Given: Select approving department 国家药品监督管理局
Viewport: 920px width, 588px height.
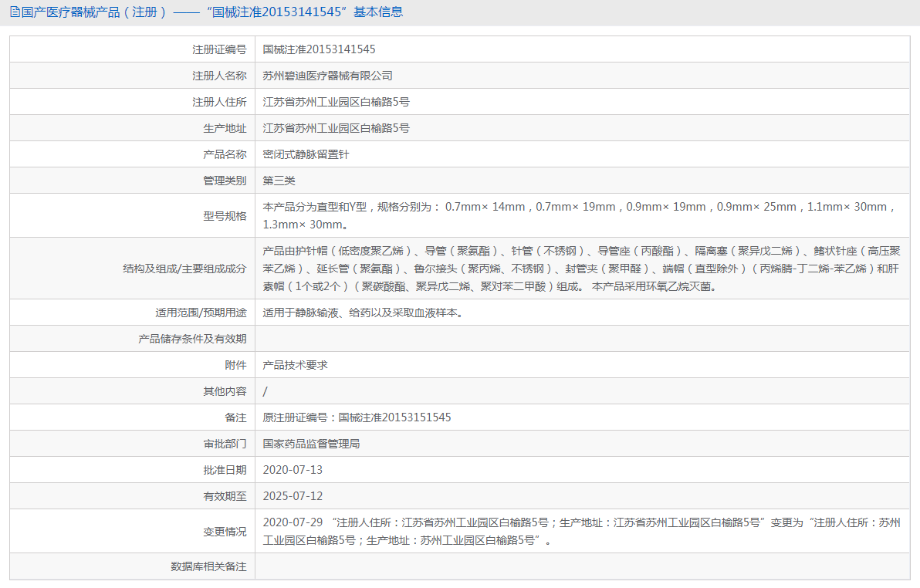Looking at the screenshot, I should click(x=311, y=444).
